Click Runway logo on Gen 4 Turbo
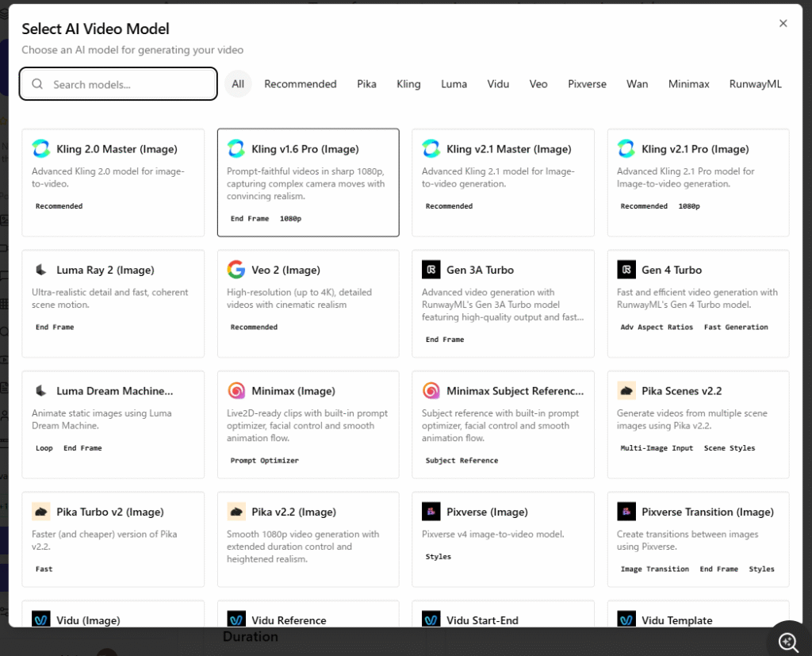812x656 pixels. (x=626, y=270)
